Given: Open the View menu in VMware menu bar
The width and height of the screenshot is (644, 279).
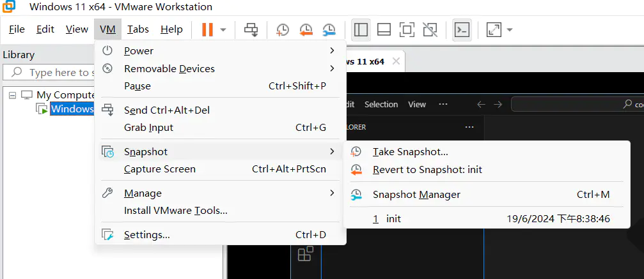Looking at the screenshot, I should (77, 29).
